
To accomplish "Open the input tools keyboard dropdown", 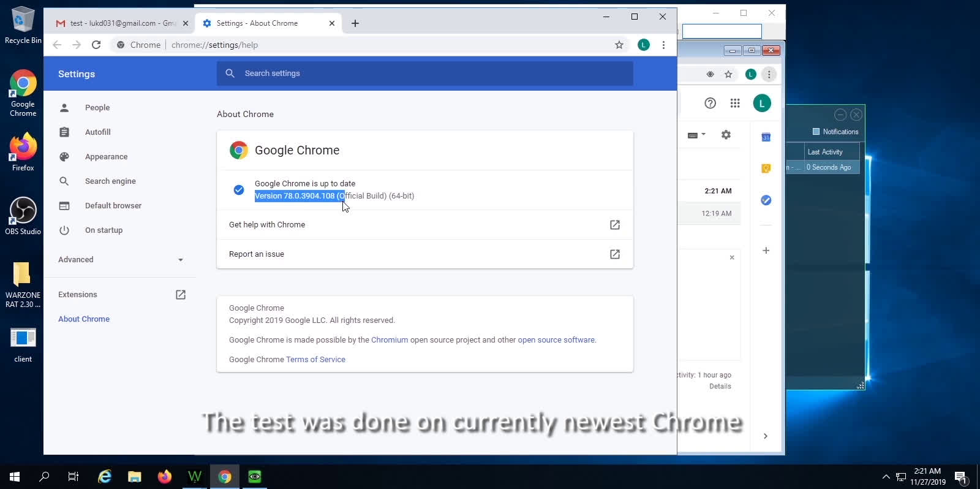I will tap(696, 135).
